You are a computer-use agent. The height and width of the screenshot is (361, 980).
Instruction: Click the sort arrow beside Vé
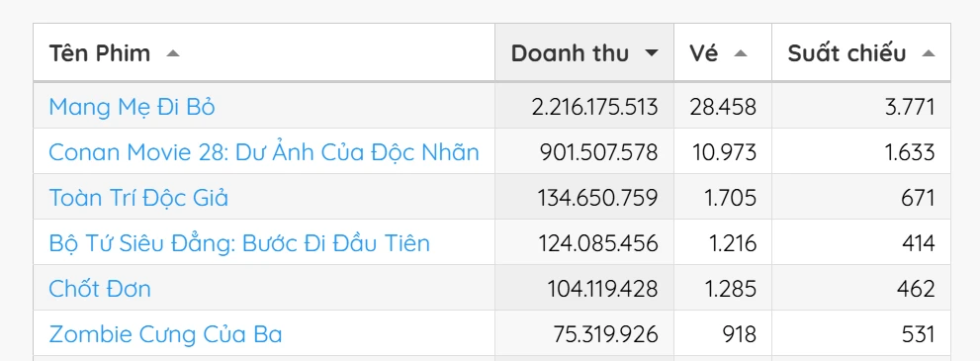tap(741, 53)
